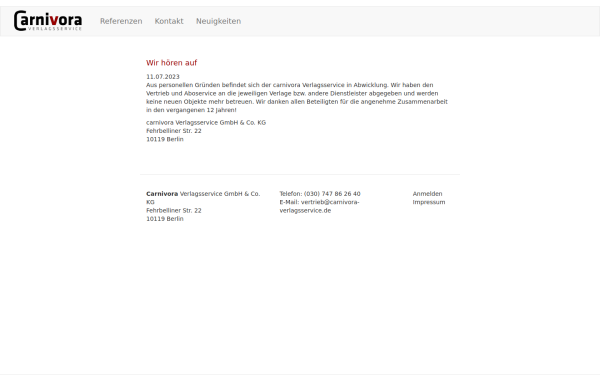Open the Kontakt page
The height and width of the screenshot is (375, 600).
[169, 21]
